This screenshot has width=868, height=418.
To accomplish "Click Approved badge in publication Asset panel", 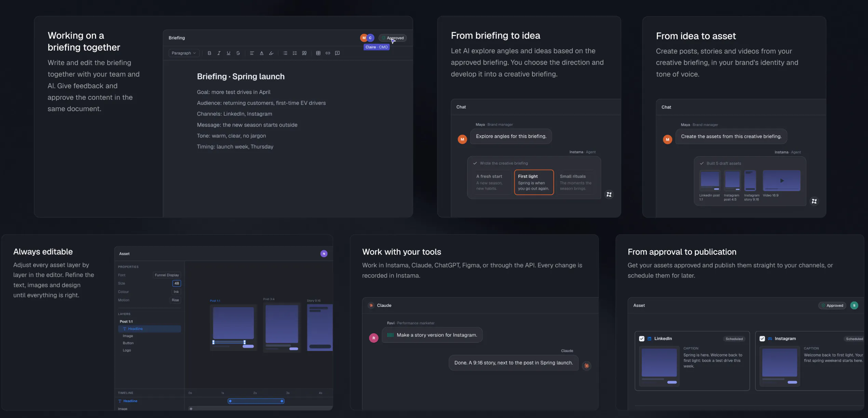I will tap(832, 305).
